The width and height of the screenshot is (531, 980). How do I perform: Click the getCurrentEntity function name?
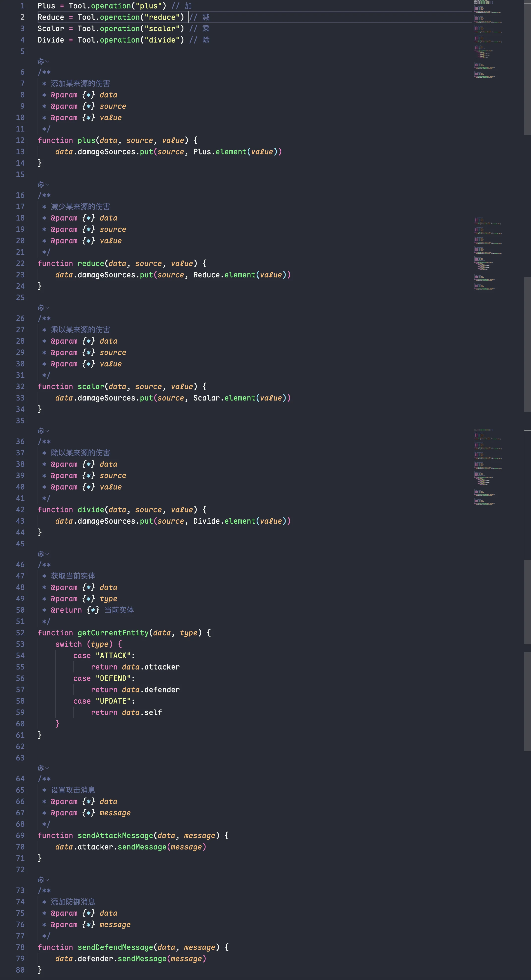[113, 633]
